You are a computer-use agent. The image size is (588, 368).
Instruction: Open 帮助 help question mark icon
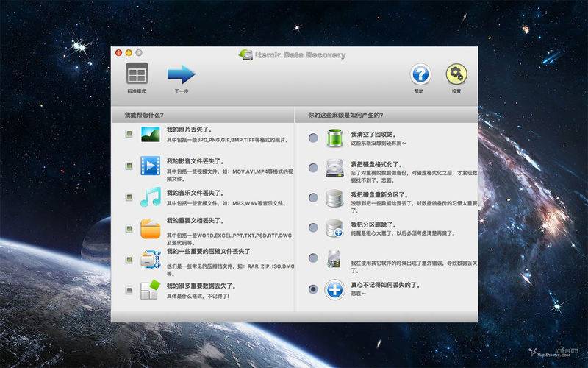tap(420, 74)
